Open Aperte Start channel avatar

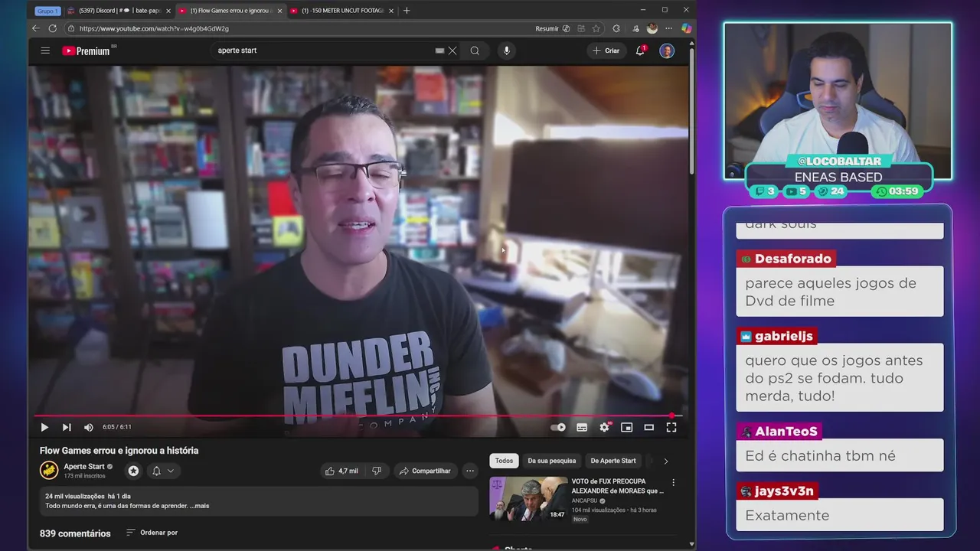(x=49, y=470)
